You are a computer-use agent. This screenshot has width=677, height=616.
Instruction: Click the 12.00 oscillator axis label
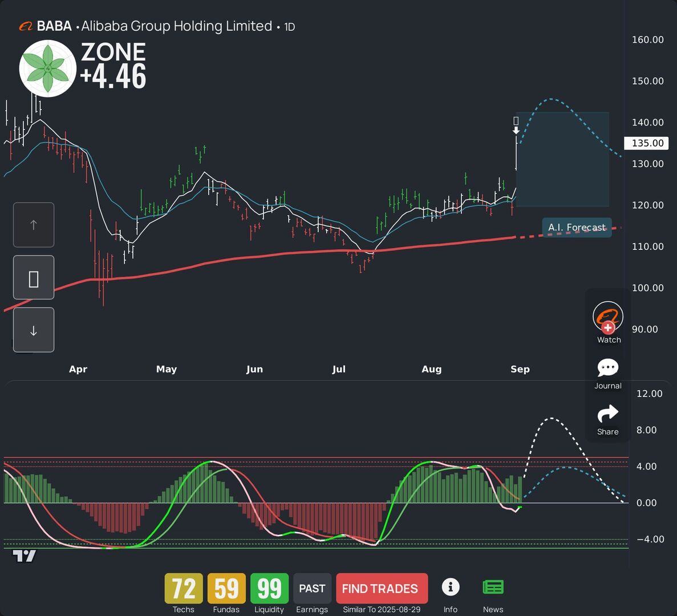point(650,394)
